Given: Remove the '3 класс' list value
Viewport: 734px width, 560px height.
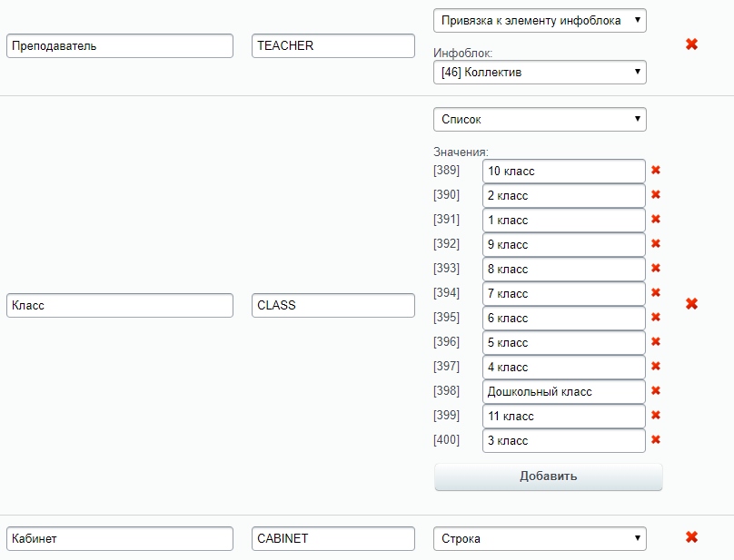Looking at the screenshot, I should click(x=656, y=440).
